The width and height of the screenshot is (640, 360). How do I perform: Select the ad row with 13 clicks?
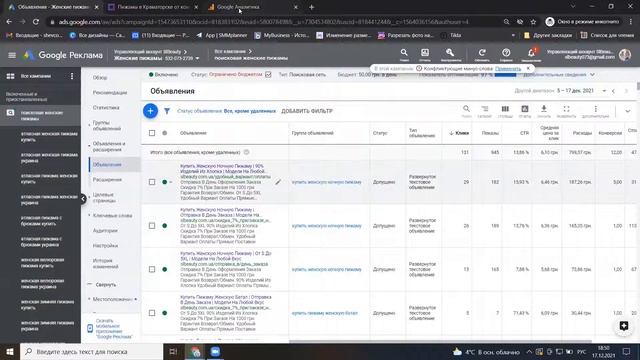(x=152, y=269)
